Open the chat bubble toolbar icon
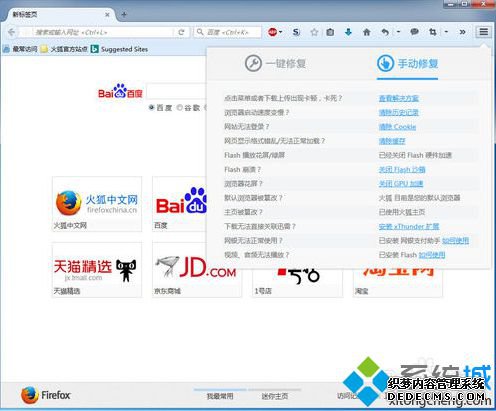 point(414,32)
